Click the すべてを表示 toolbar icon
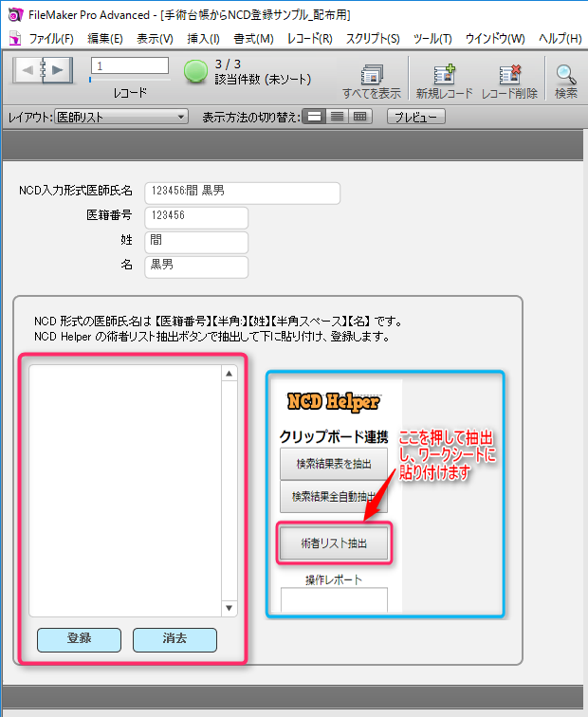The image size is (588, 717). click(372, 82)
